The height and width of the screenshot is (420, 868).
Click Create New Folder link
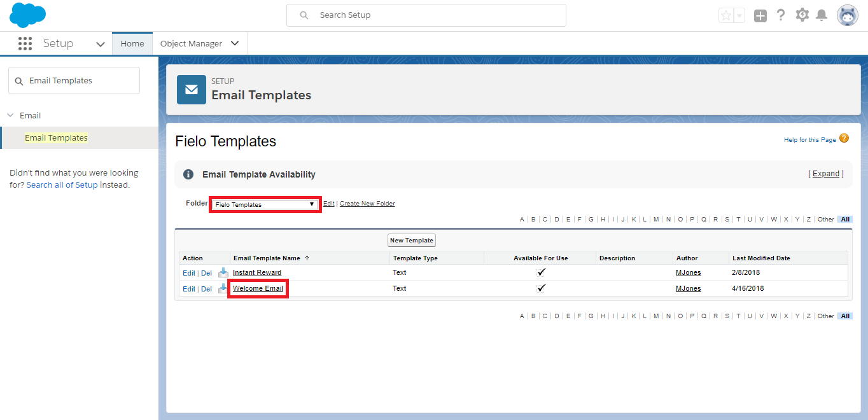pos(367,204)
